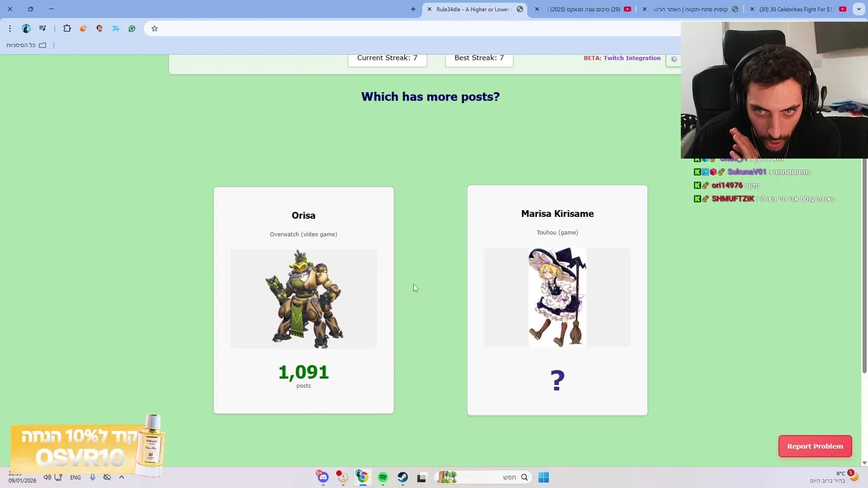This screenshot has height=488, width=868.
Task: Click the chat username SukunaV01
Action: (x=747, y=172)
